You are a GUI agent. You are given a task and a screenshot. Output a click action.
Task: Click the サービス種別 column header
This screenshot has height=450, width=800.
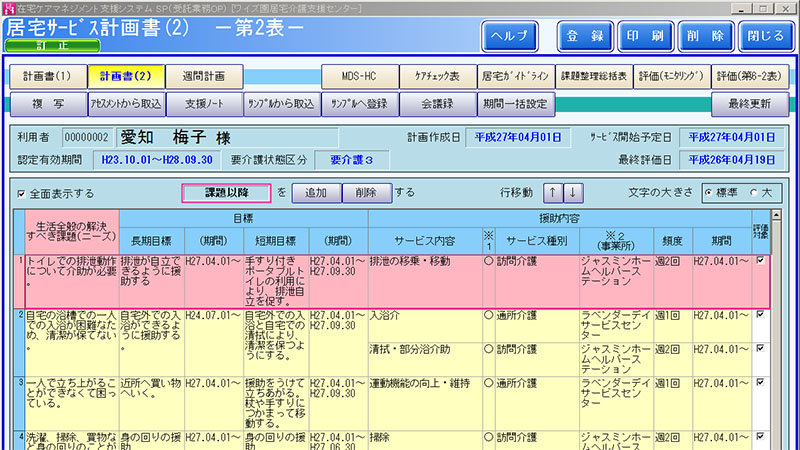click(537, 241)
